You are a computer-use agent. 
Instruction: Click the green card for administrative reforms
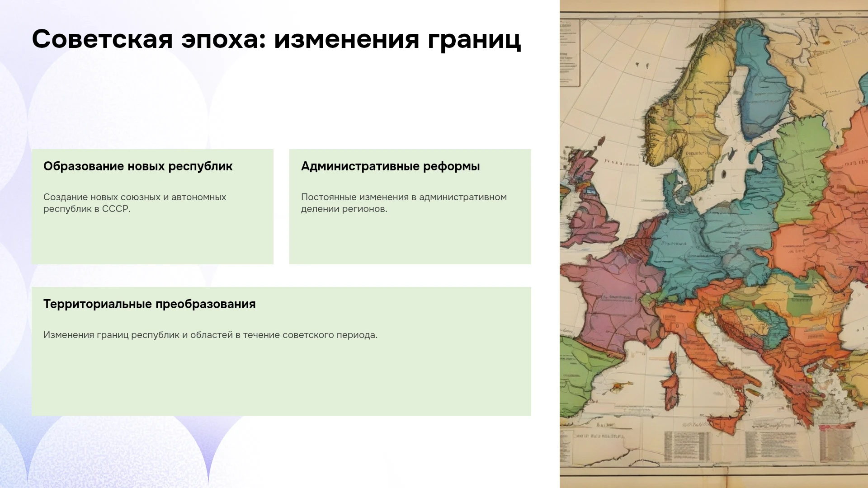[410, 206]
